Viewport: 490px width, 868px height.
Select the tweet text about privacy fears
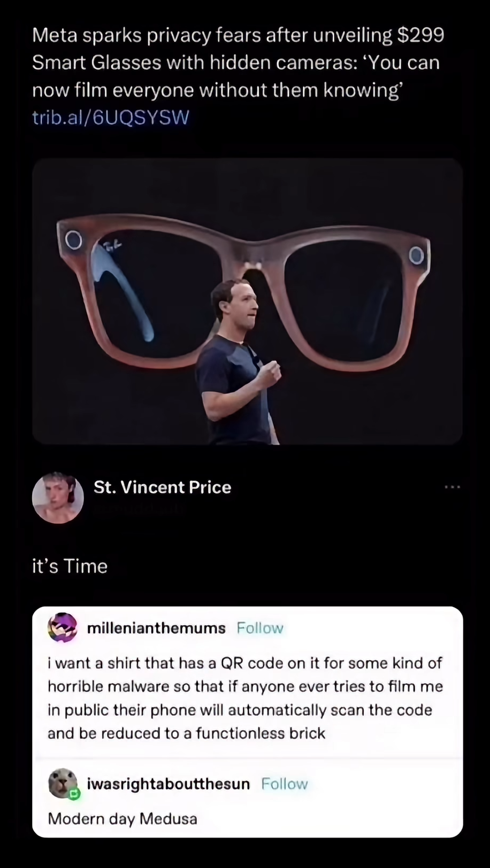235,62
